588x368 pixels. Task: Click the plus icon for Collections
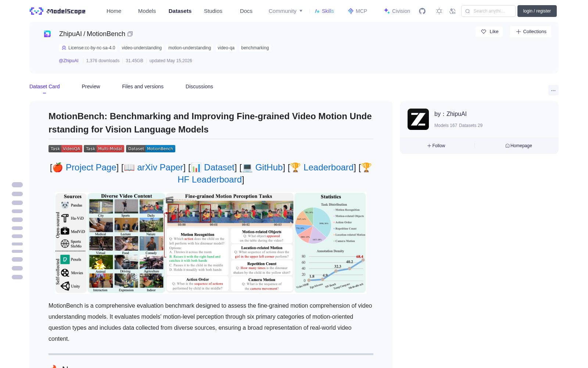tap(519, 32)
